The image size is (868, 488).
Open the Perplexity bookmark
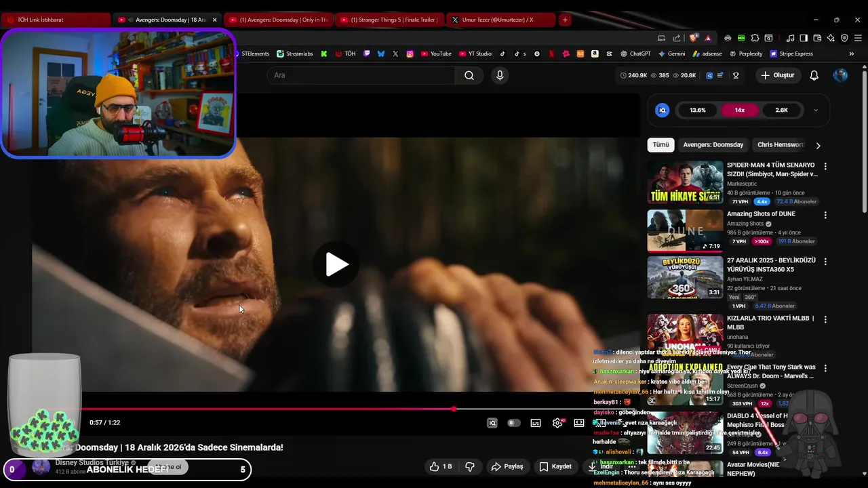pyautogui.click(x=745, y=54)
